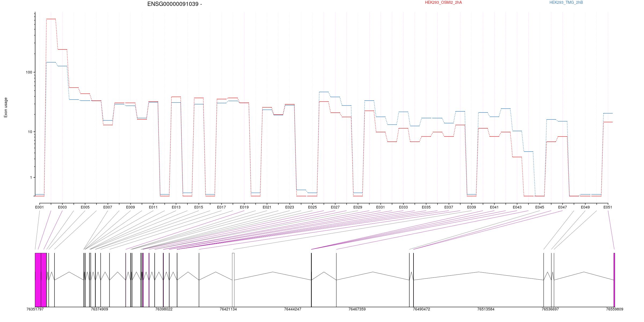The width and height of the screenshot is (644, 322).
Task: Click genomic coordinate 76536697
Action: click(x=550, y=309)
